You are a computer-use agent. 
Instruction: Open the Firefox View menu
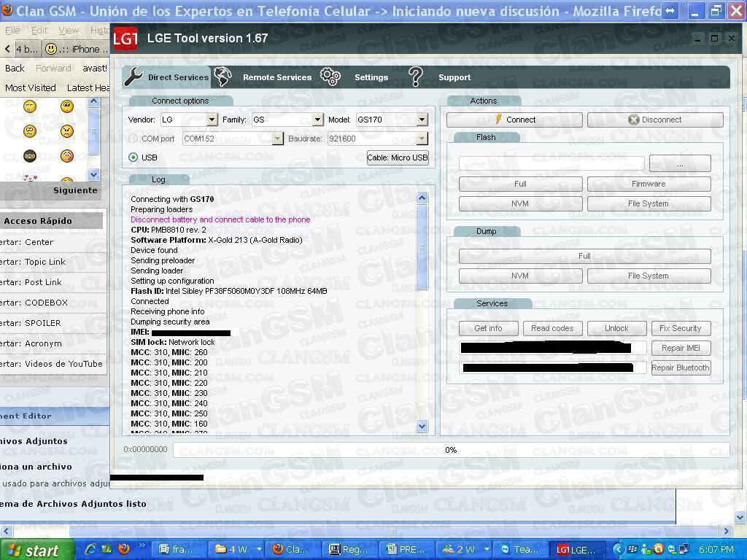[x=69, y=31]
